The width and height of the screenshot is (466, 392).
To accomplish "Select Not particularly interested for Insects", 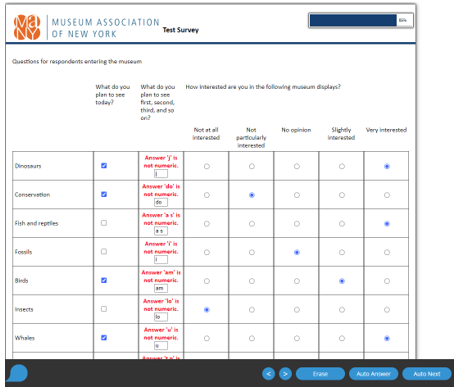I will pyautogui.click(x=252, y=310).
